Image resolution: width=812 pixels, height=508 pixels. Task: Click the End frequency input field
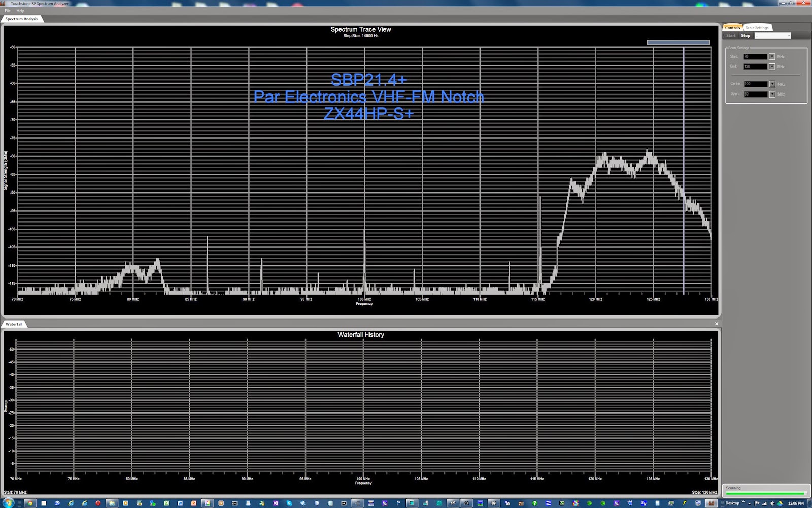(755, 67)
